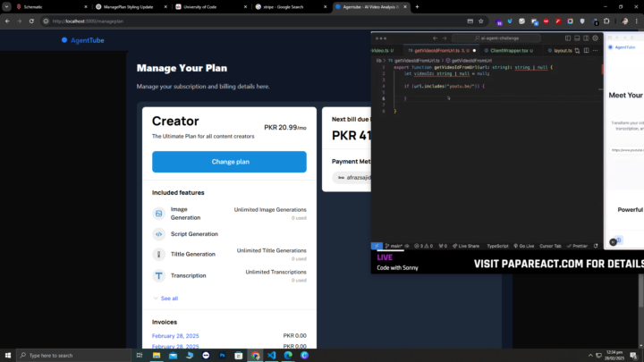Click the payment method card icon in address bar
Screen dimensions: 644x362
point(470,21)
